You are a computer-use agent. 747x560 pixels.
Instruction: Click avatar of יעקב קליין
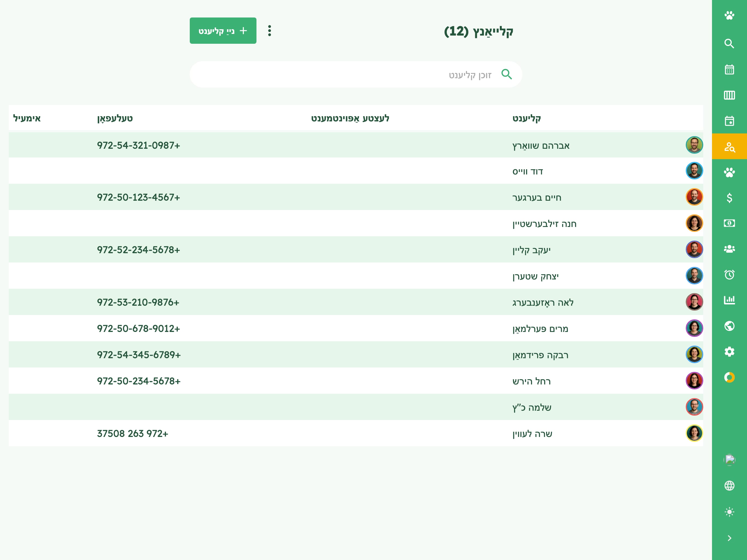(694, 249)
